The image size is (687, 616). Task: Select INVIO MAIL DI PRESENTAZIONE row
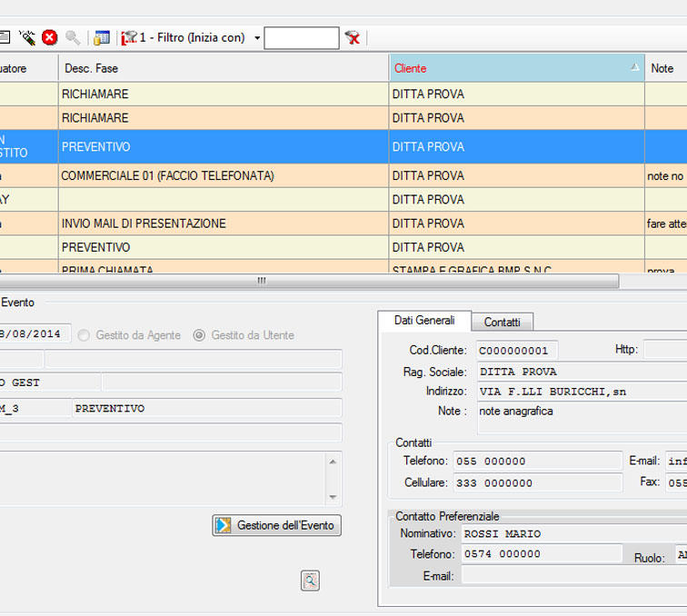point(224,224)
